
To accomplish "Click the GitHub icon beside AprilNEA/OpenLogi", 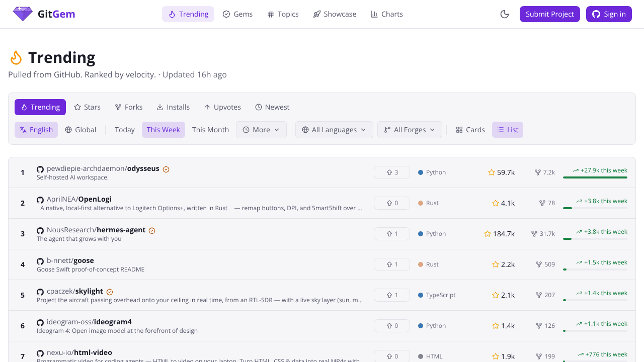I will click(40, 200).
